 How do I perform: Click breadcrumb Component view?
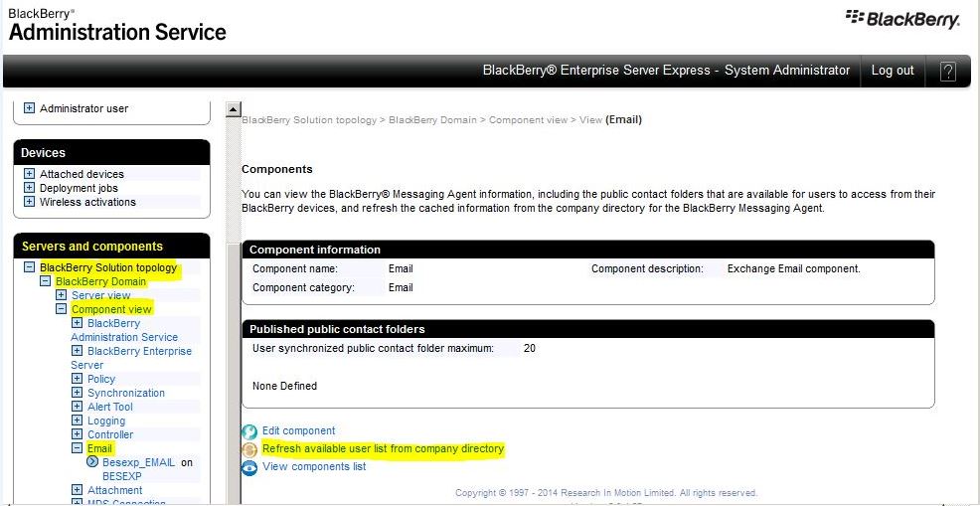pos(528,119)
